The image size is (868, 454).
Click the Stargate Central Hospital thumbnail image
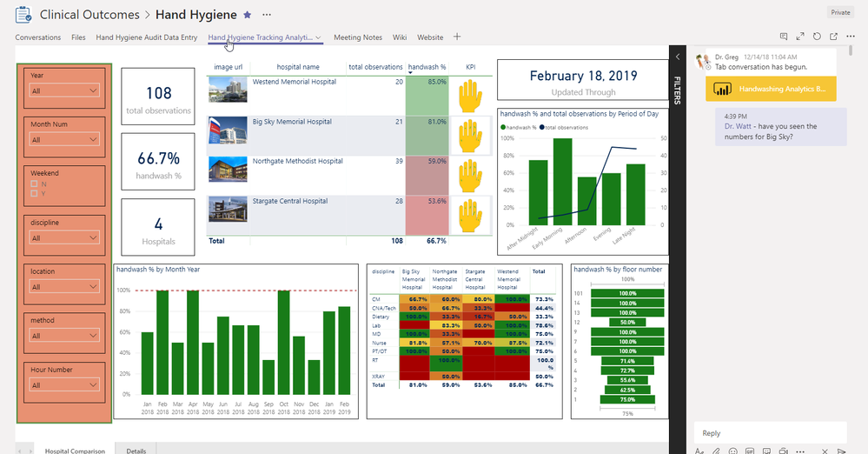(228, 210)
